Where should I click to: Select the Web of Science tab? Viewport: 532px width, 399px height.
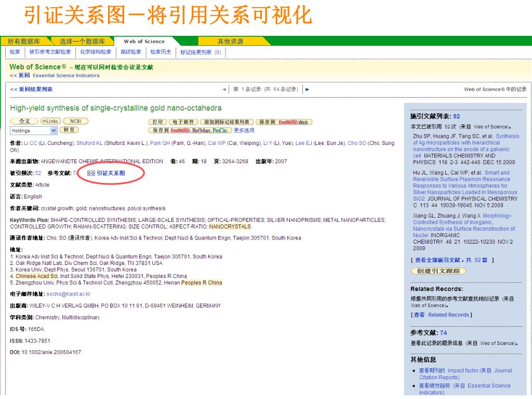[144, 42]
